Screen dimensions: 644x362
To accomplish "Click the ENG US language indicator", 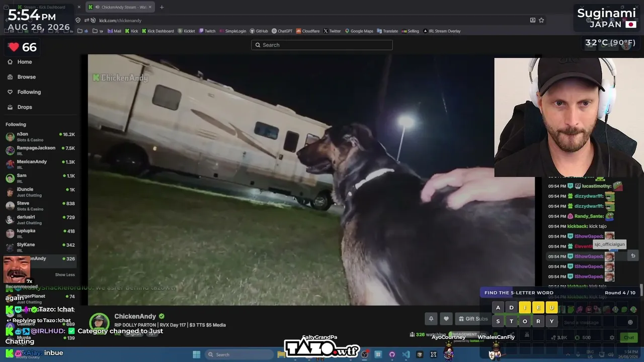I will tap(590, 354).
